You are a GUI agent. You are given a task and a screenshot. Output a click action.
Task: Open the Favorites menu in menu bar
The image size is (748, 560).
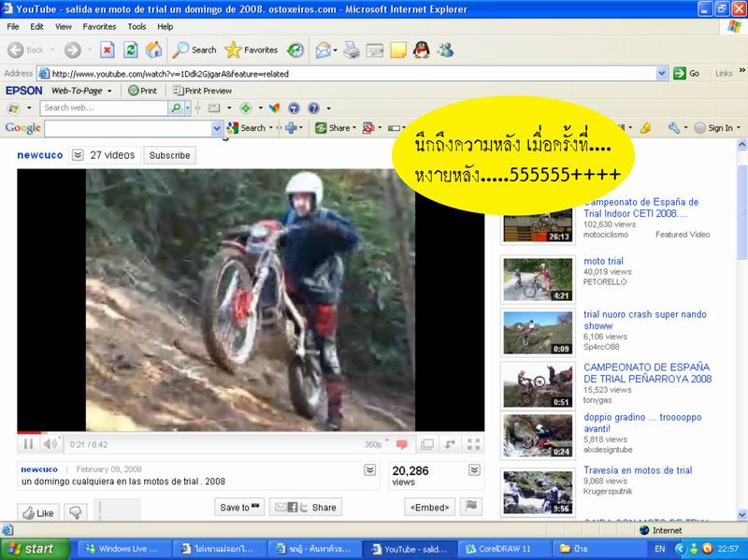coord(99,26)
